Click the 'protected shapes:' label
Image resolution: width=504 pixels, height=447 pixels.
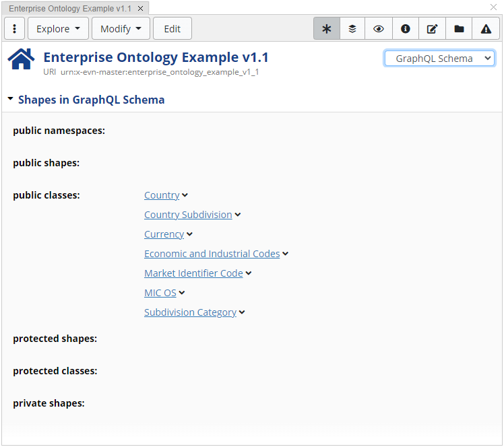point(55,339)
